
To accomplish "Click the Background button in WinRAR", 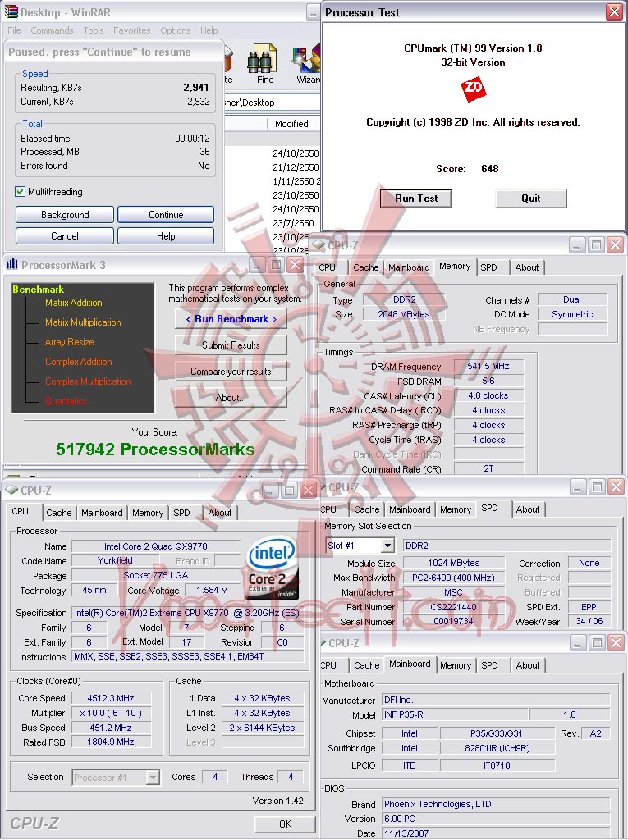I will point(65,215).
